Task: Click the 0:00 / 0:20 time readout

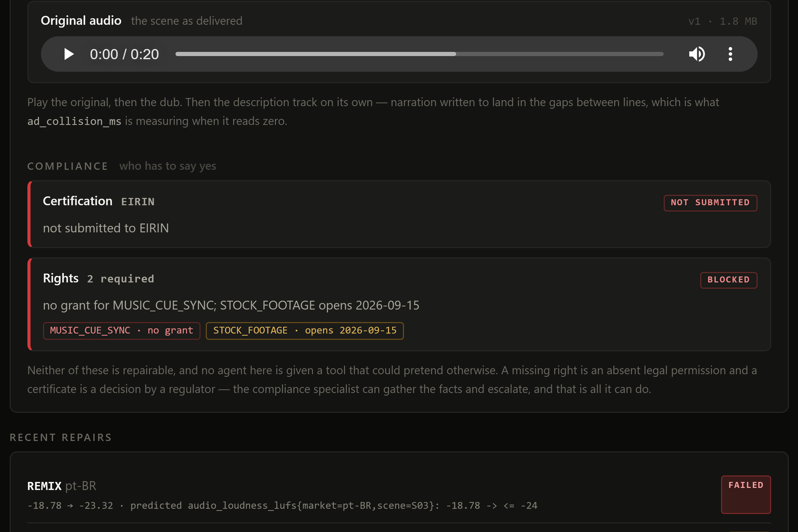Action: click(x=124, y=54)
